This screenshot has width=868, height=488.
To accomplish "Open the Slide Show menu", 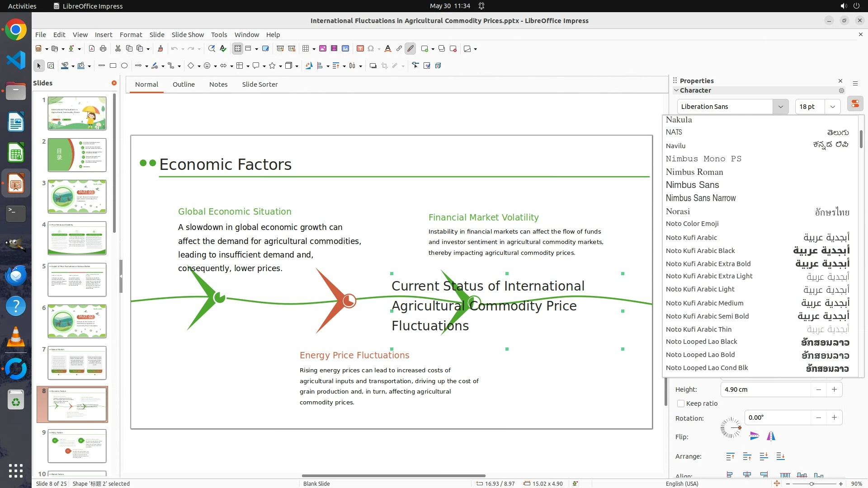I will [x=188, y=35].
